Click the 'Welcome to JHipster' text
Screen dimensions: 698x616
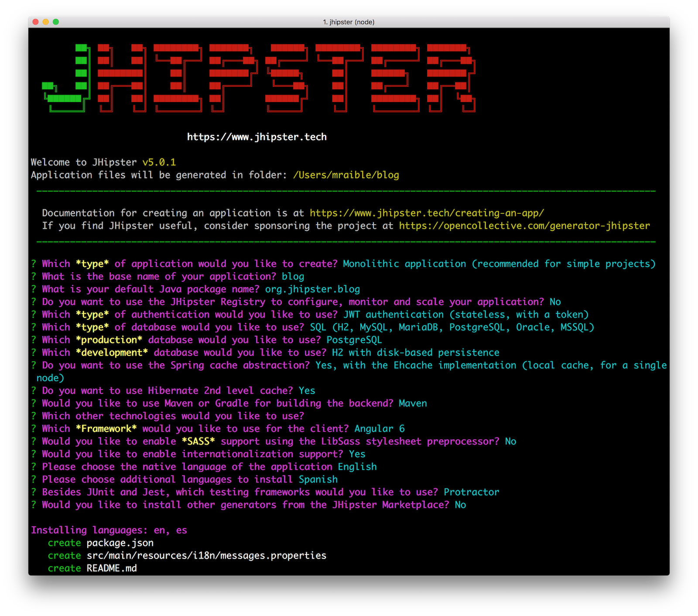point(84,162)
